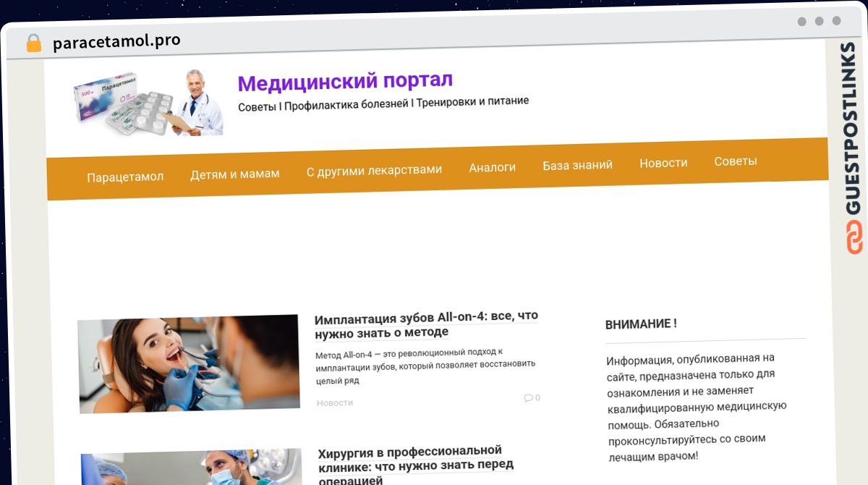Viewport: 868px width, 485px height.
Task: Open the Советы menu item
Action: (x=736, y=161)
